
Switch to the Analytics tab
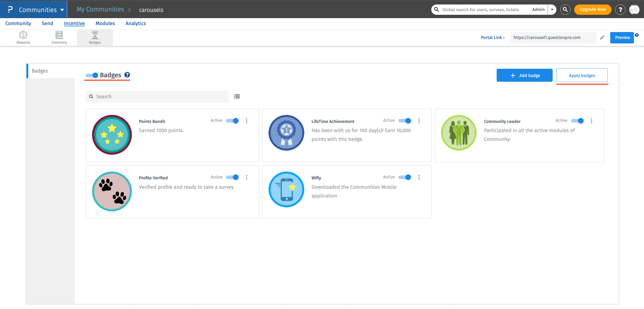click(x=135, y=23)
